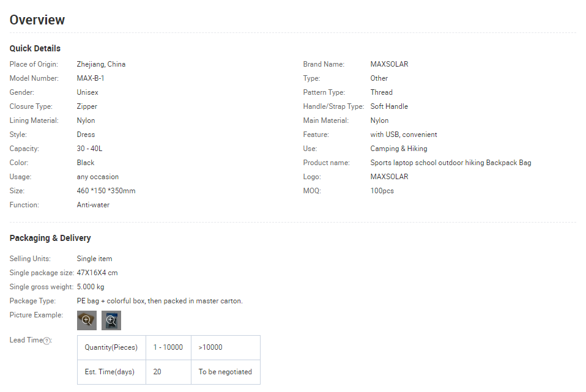Viewport: 586px width, 392px height.
Task: Click the PE bag package type description
Action: click(x=160, y=301)
